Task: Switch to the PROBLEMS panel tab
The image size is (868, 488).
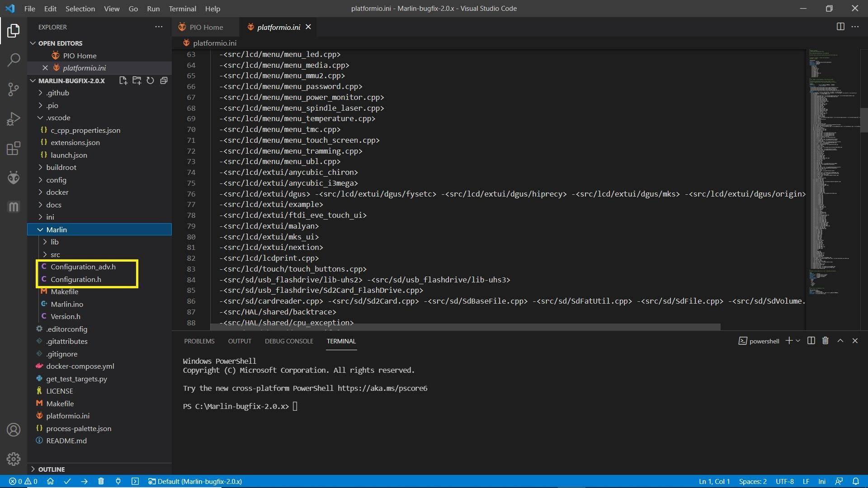Action: coord(199,341)
